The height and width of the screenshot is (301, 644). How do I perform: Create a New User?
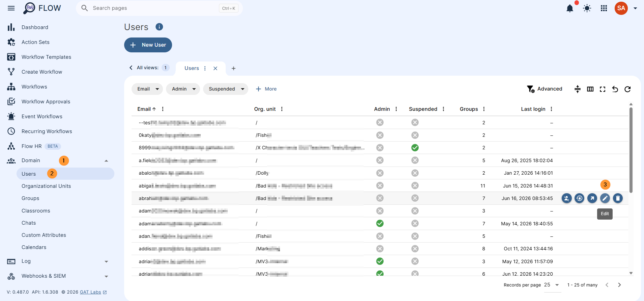[x=148, y=45]
